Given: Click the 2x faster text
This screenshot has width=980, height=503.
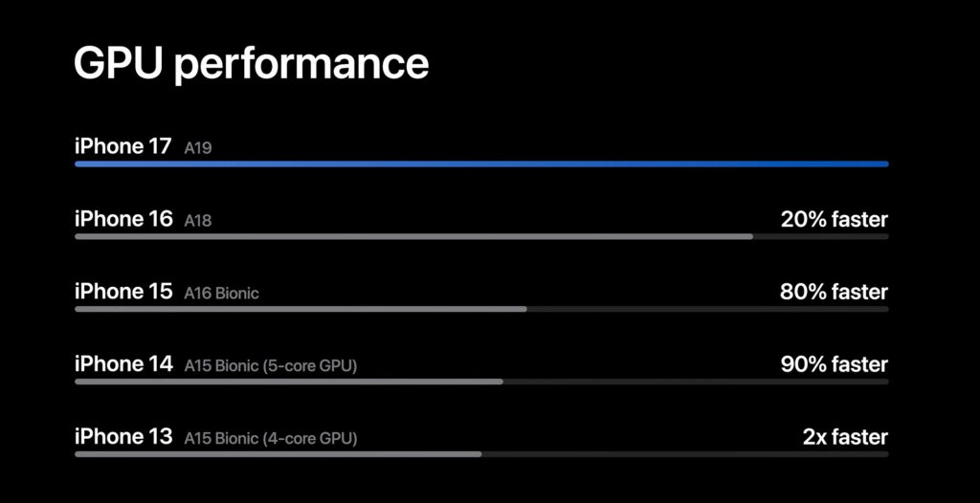Looking at the screenshot, I should [845, 437].
